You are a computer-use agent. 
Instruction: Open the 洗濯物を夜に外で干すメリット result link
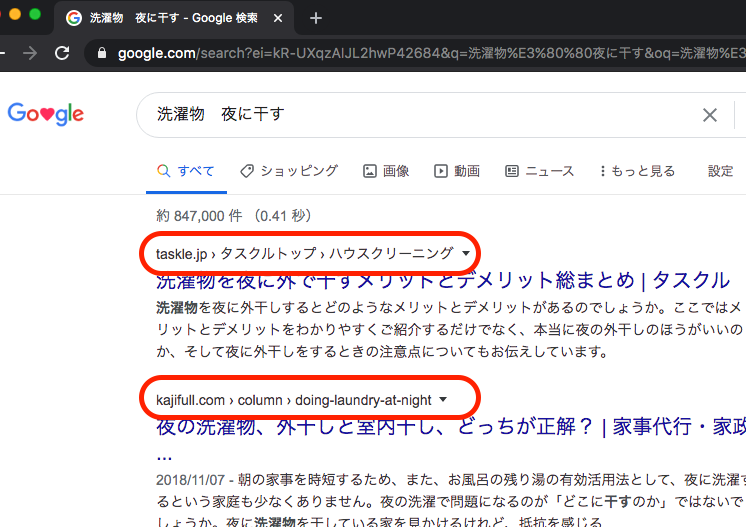pyautogui.click(x=442, y=281)
